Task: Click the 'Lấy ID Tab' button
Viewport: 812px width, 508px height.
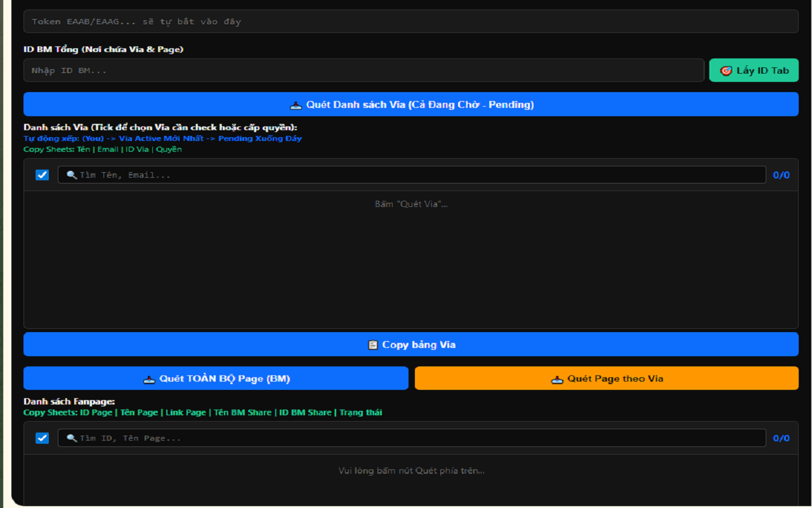Action: click(x=754, y=70)
